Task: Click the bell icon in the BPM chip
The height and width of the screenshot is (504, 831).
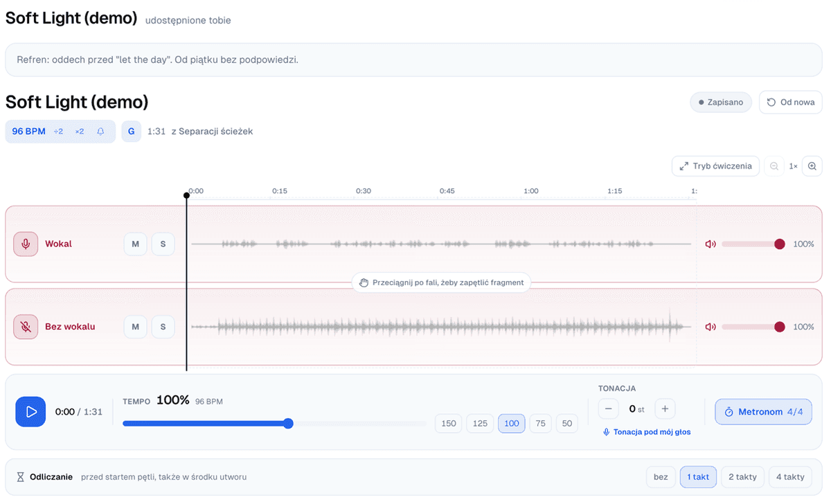Action: 100,132
